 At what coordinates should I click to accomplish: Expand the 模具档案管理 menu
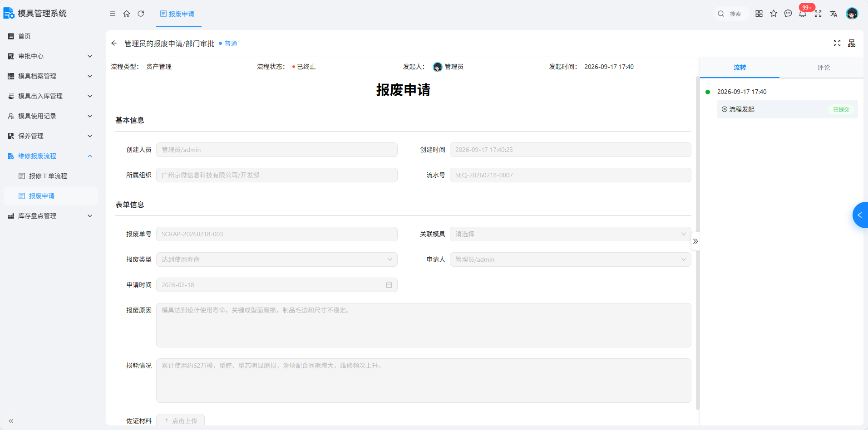50,76
